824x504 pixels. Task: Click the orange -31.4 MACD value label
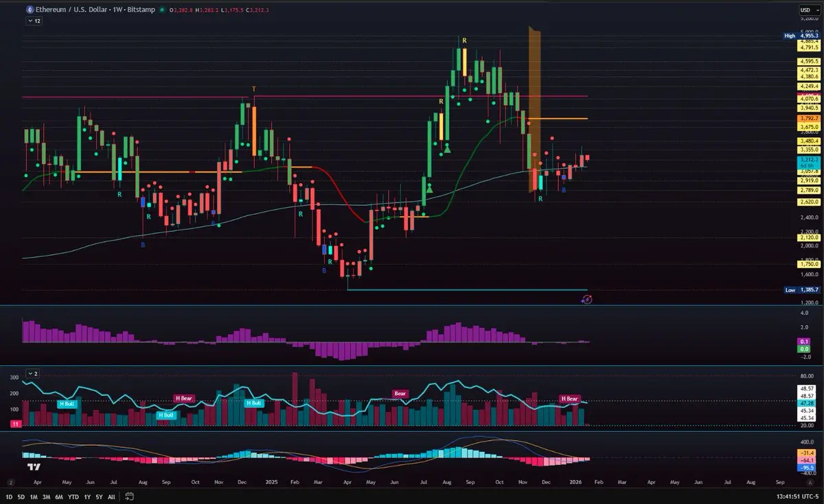(806, 453)
